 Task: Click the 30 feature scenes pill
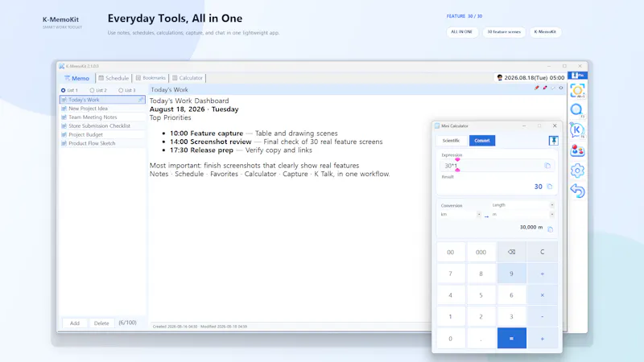click(504, 32)
